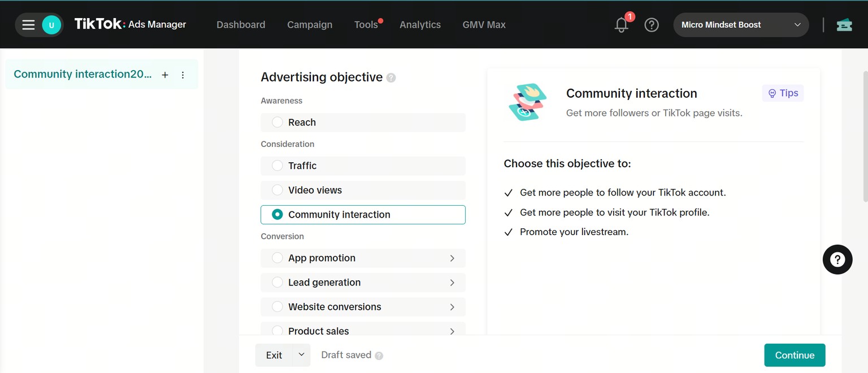868x373 pixels.
Task: Click the Exit button
Action: point(274,355)
